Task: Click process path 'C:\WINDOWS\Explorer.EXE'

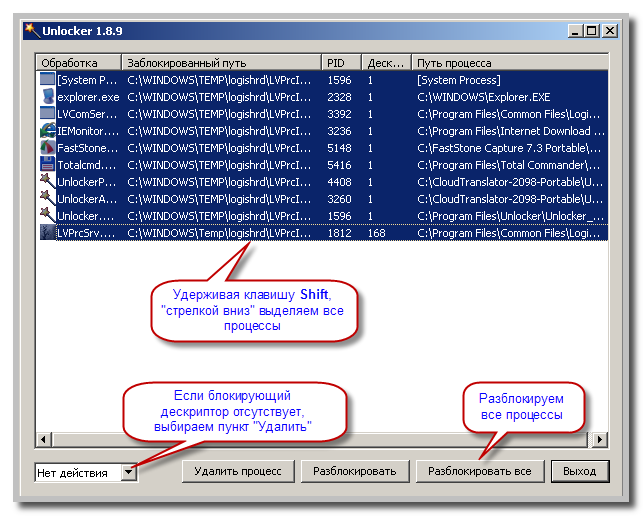Action: coord(483,97)
